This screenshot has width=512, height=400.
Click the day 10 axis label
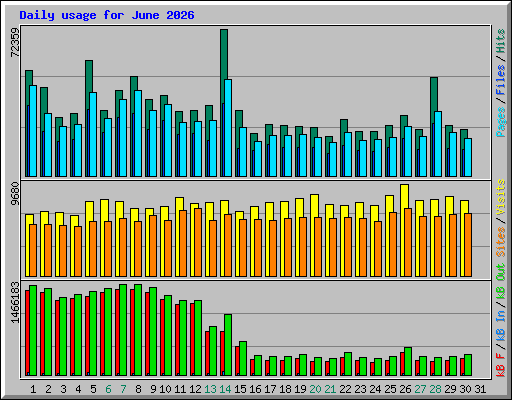(x=165, y=389)
